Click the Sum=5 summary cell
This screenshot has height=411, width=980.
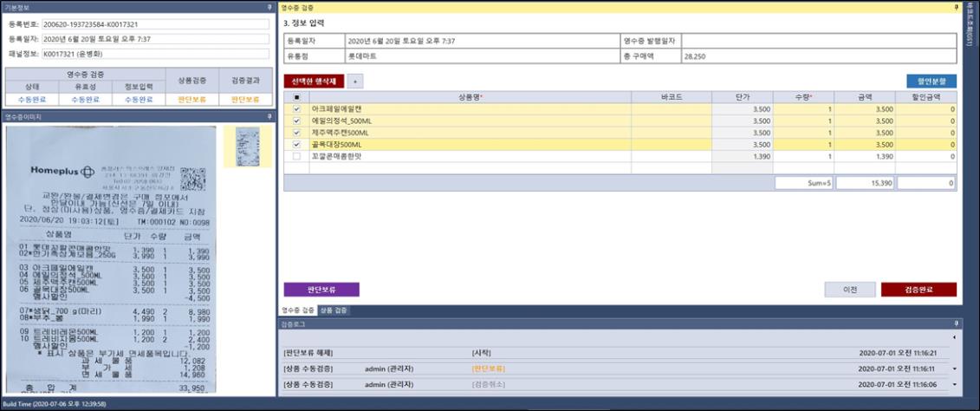click(x=804, y=183)
